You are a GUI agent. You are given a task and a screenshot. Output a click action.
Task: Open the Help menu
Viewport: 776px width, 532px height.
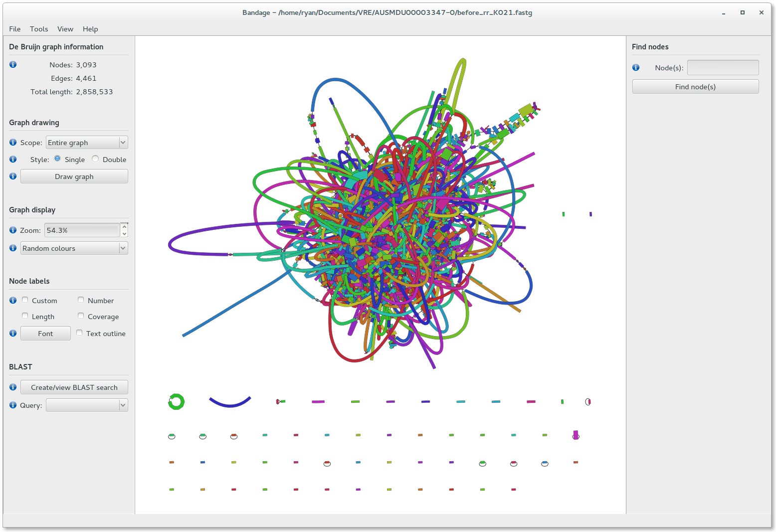coord(90,29)
